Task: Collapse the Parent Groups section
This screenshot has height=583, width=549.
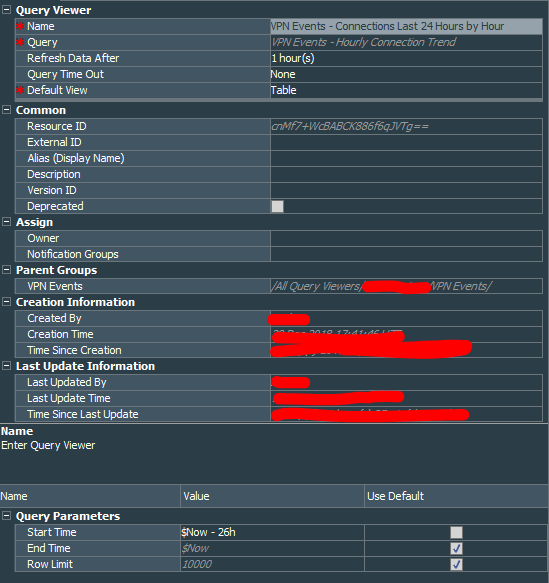Action: coord(6,270)
